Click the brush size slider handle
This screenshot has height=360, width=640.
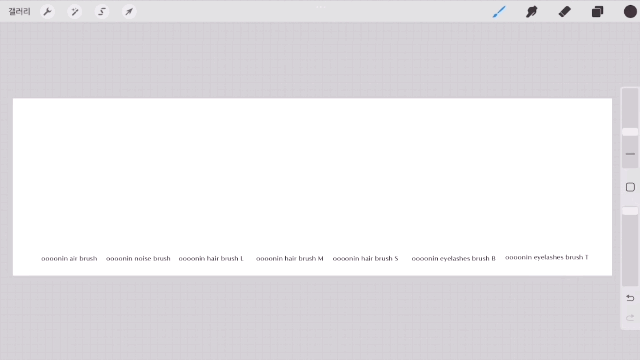click(x=630, y=132)
